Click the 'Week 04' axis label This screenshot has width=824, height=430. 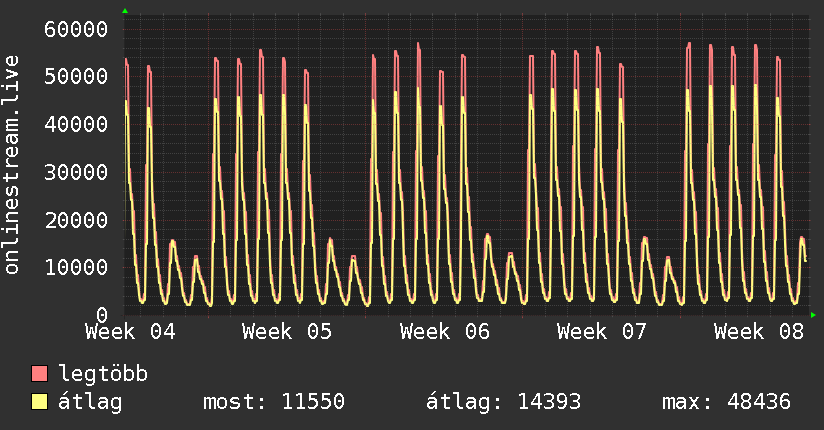tap(130, 332)
